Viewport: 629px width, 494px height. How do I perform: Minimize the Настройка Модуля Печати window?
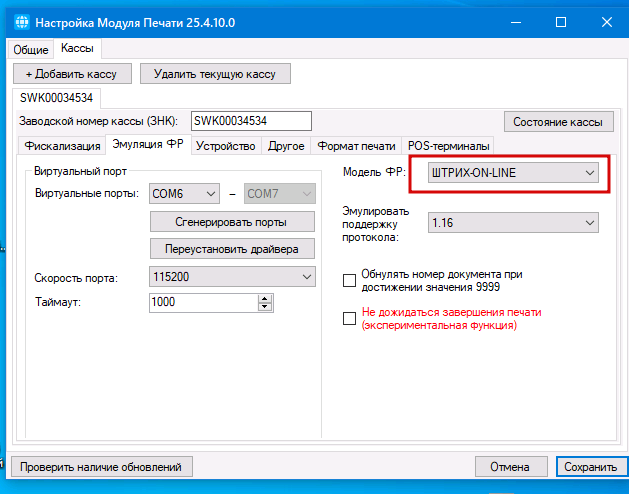(x=515, y=22)
